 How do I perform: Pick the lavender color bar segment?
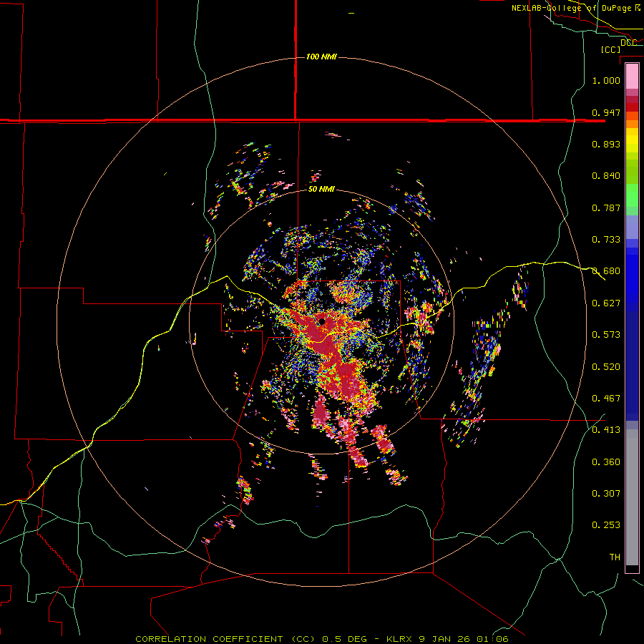(632, 227)
